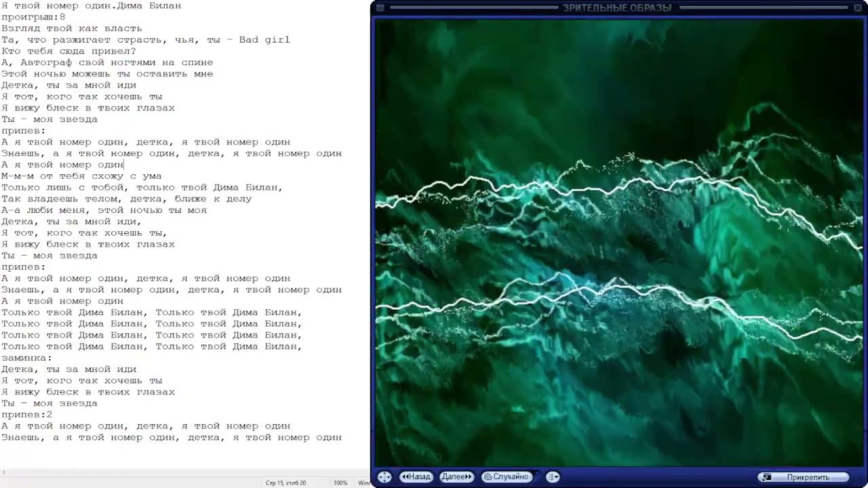Image resolution: width=868 pixels, height=488 pixels.
Task: Click the lyric line 'Взгляд твой как власть'
Action: (72, 28)
